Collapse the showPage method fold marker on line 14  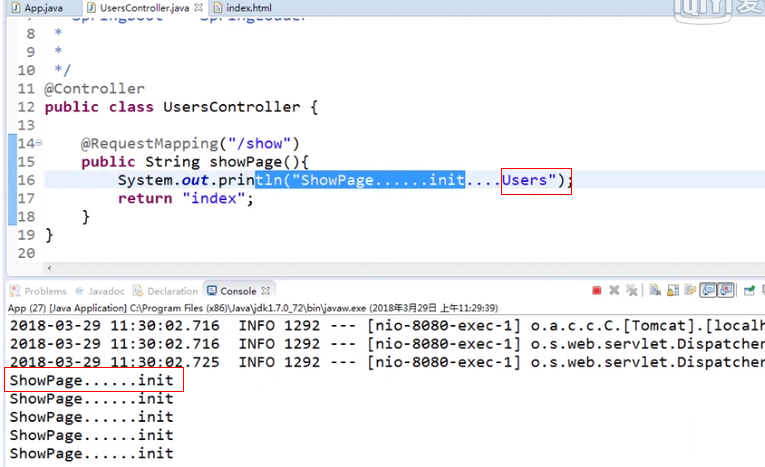point(39,143)
